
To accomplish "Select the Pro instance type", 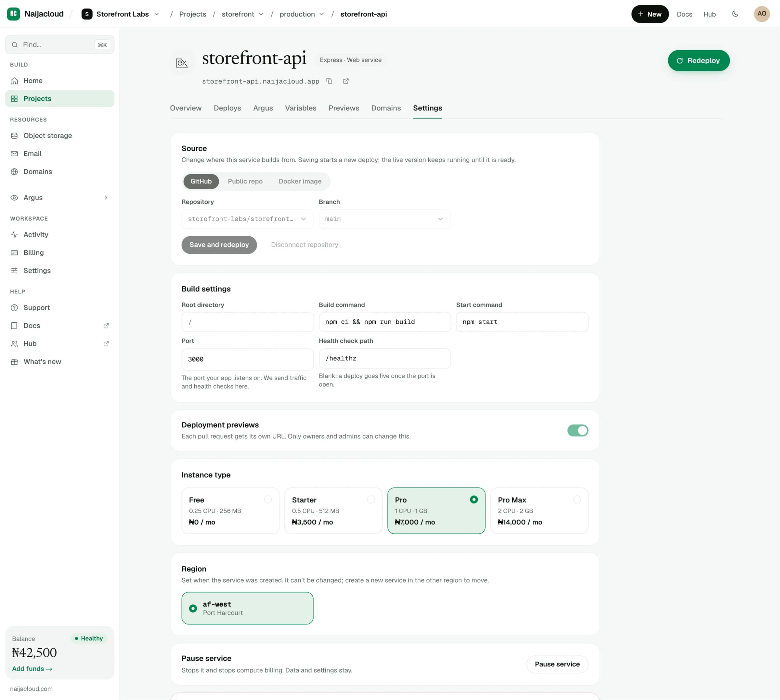I will point(436,511).
